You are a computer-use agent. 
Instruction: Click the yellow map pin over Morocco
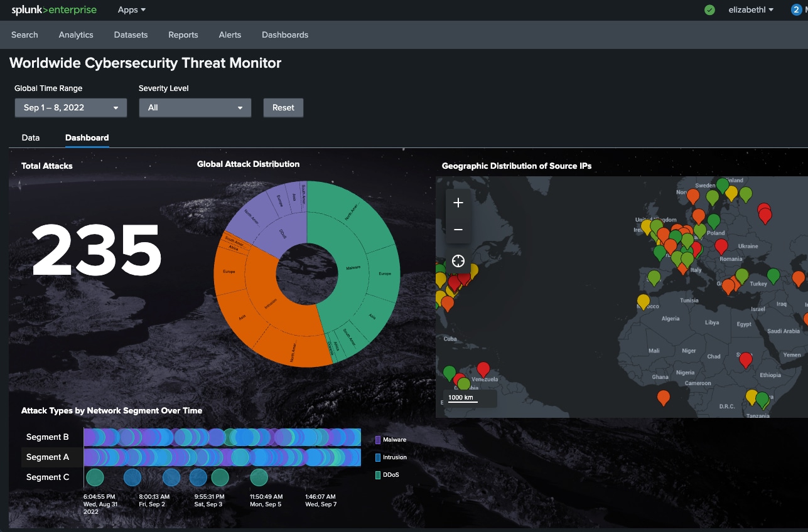coord(643,301)
